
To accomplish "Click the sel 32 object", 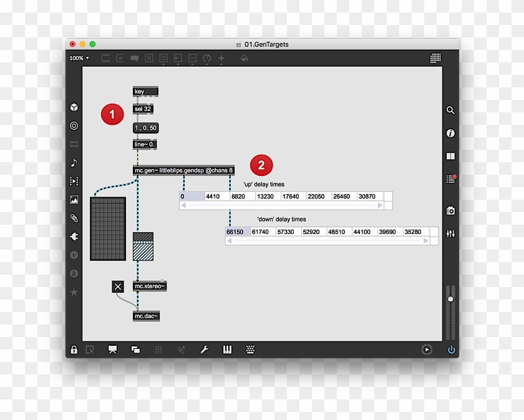I will 143,109.
